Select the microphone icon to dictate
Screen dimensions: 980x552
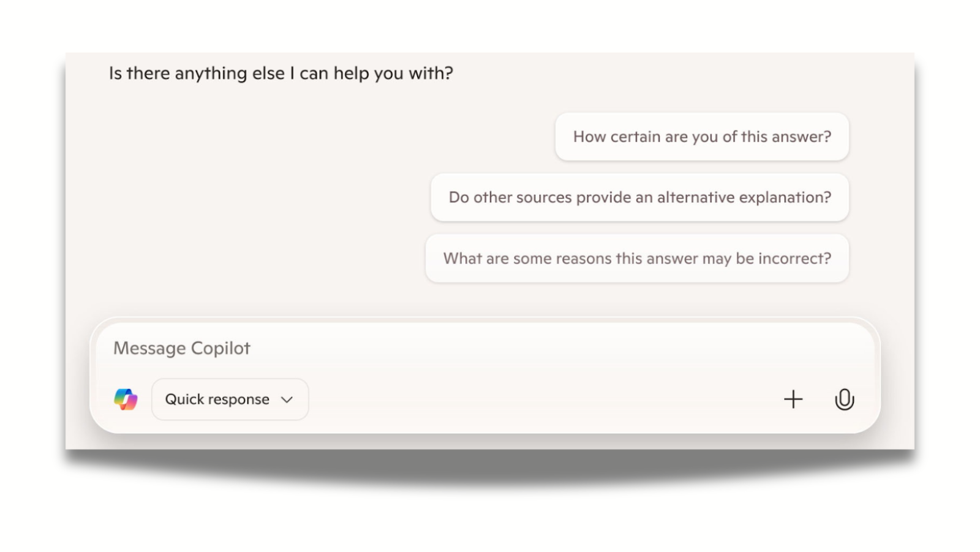point(843,399)
